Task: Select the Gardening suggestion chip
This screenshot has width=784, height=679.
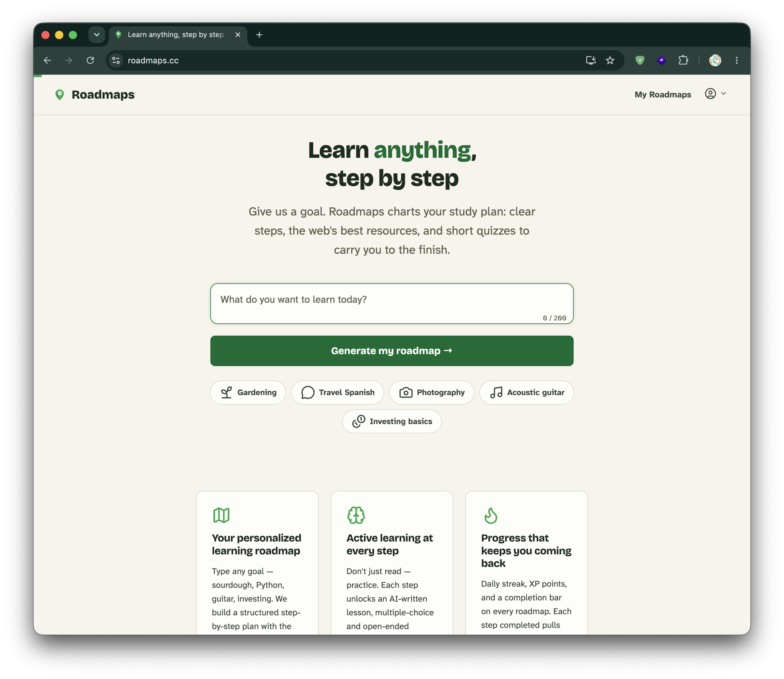Action: (x=248, y=392)
